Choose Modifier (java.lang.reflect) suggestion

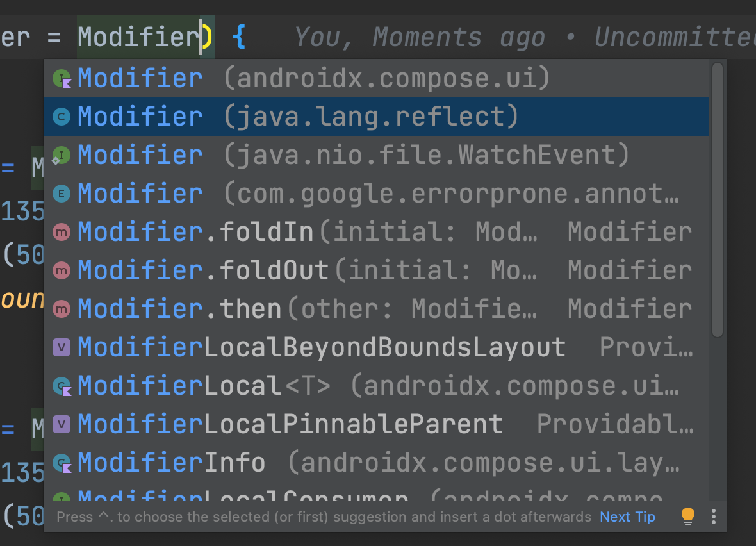376,117
